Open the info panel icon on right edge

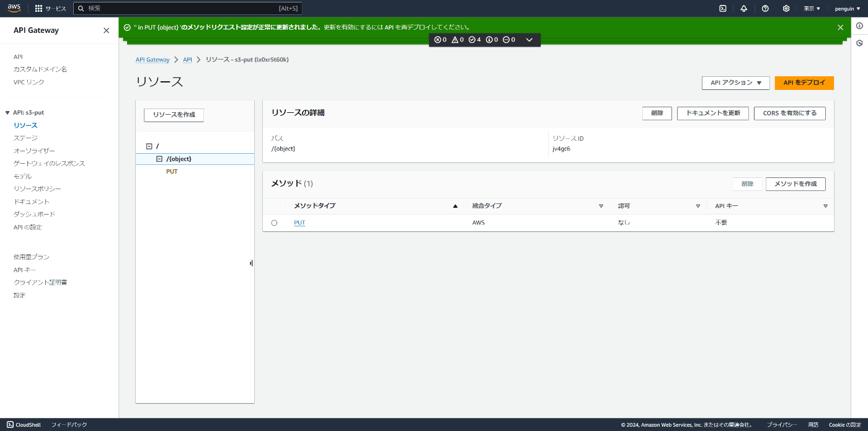click(x=859, y=25)
